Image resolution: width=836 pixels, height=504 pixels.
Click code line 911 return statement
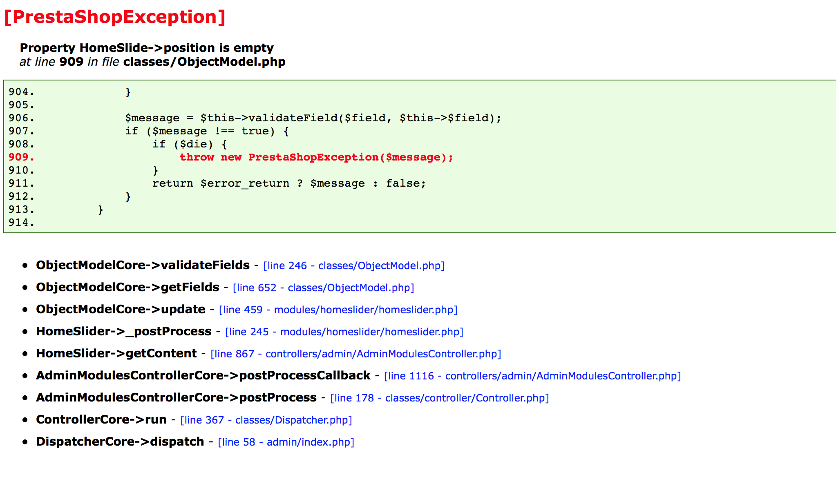[289, 183]
